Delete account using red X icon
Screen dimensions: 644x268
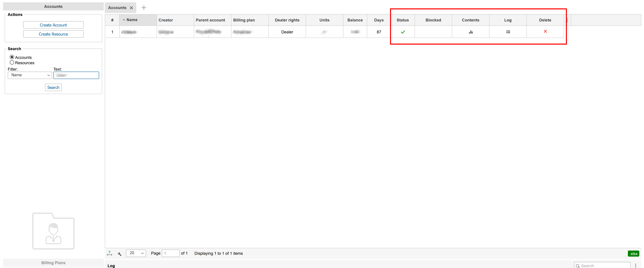545,31
